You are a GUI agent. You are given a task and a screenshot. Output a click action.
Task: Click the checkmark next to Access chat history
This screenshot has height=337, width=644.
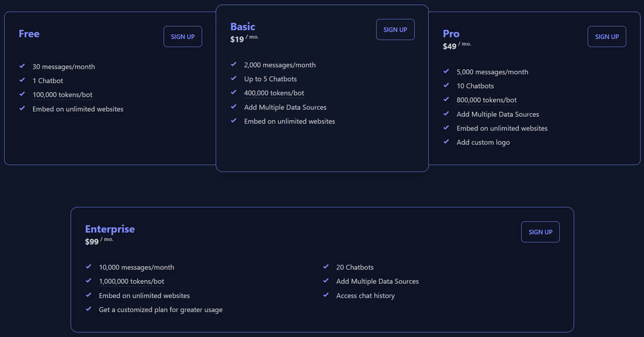(326, 295)
